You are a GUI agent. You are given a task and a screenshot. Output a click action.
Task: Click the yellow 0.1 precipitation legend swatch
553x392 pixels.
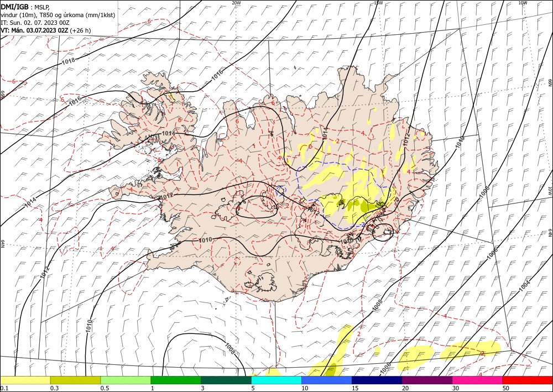point(25,380)
